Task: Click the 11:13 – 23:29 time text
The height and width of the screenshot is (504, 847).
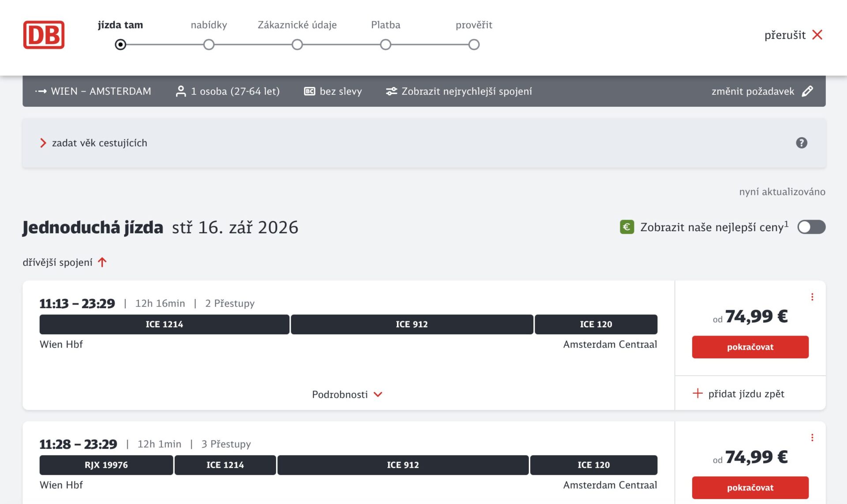Action: (x=77, y=303)
